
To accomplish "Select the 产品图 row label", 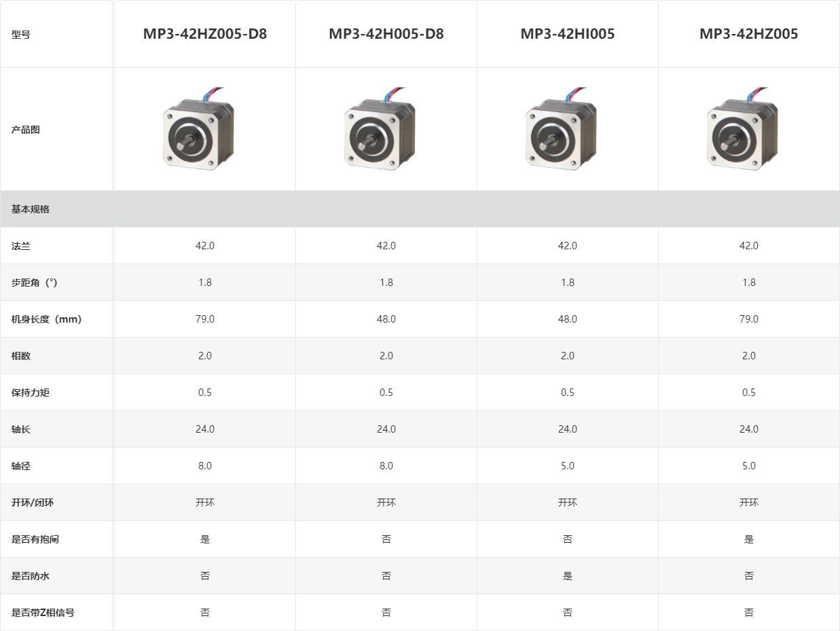I will point(25,130).
